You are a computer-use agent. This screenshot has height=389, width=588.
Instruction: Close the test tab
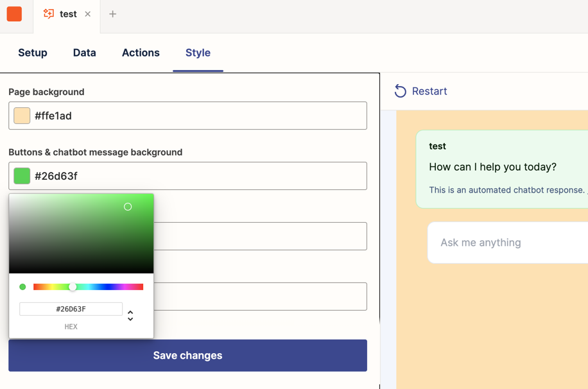(87, 13)
